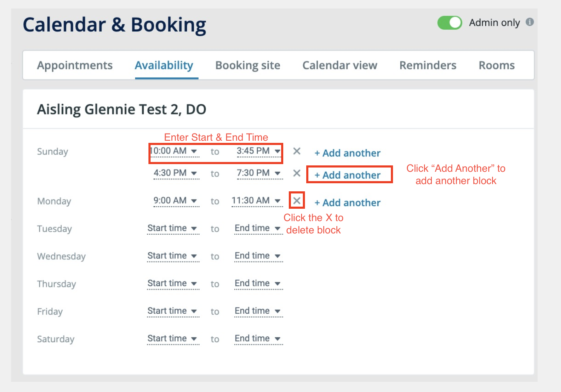Open Friday's Start time selector

click(173, 311)
